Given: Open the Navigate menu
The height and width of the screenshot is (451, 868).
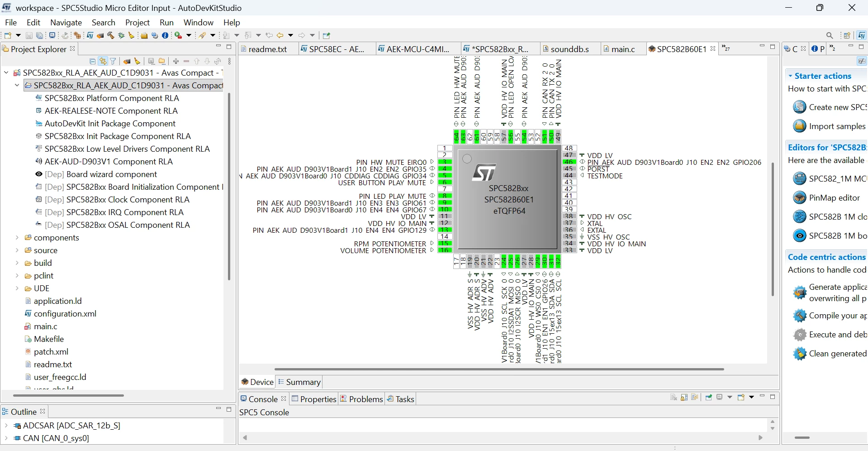Looking at the screenshot, I should coord(66,23).
